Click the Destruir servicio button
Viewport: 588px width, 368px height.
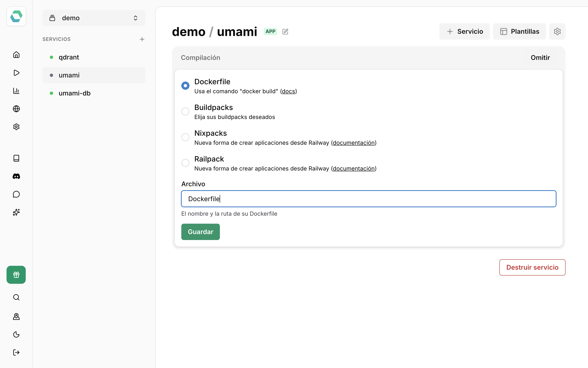click(532, 267)
